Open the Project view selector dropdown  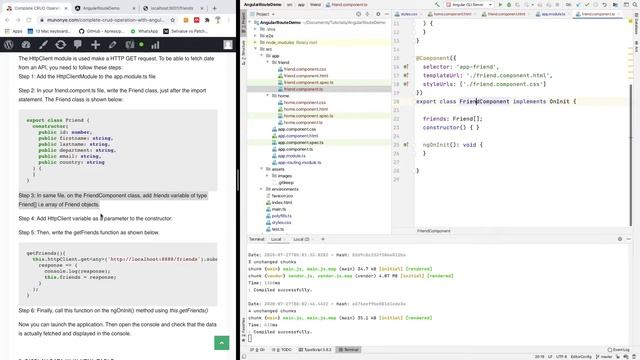[262, 14]
